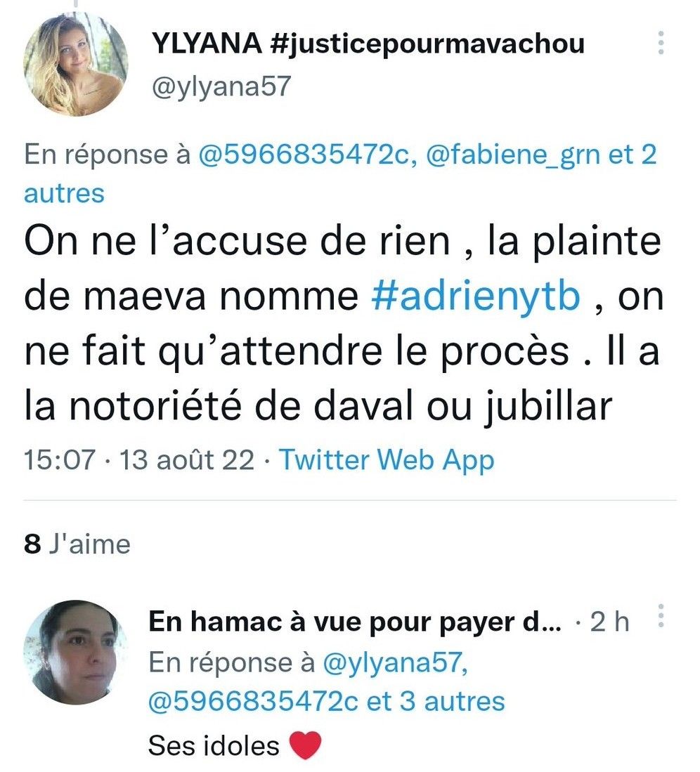Follow the #adrienytb hashtag link
700x772 pixels.
tap(476, 297)
